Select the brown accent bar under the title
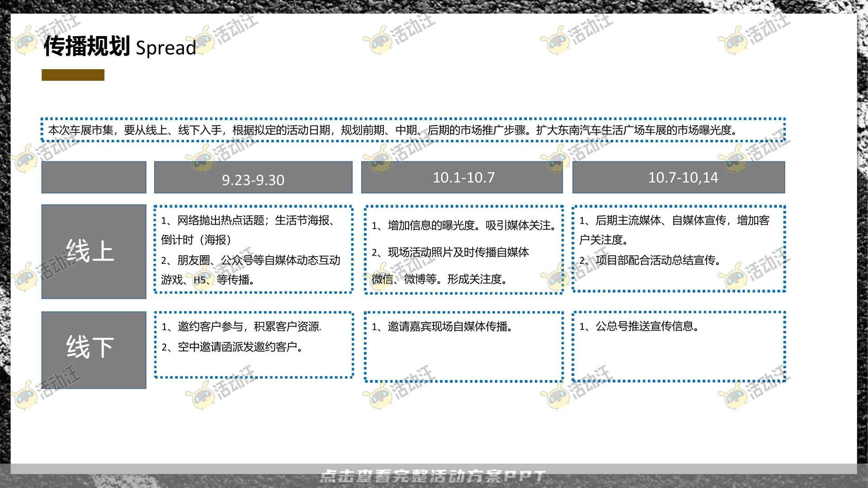 [x=73, y=75]
